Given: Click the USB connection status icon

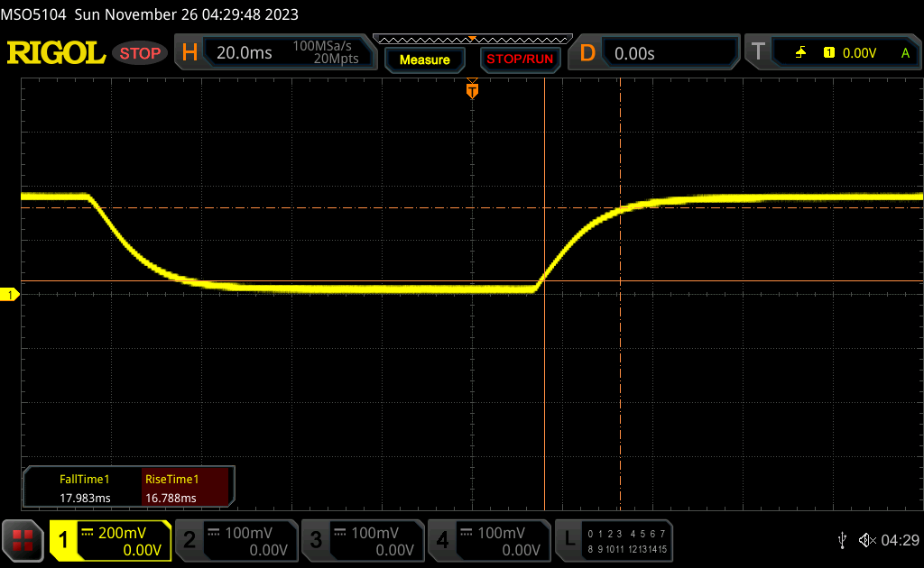Looking at the screenshot, I should pos(842,540).
